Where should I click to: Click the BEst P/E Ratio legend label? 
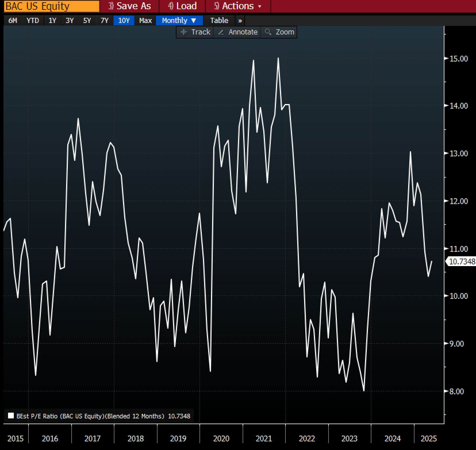click(90, 416)
